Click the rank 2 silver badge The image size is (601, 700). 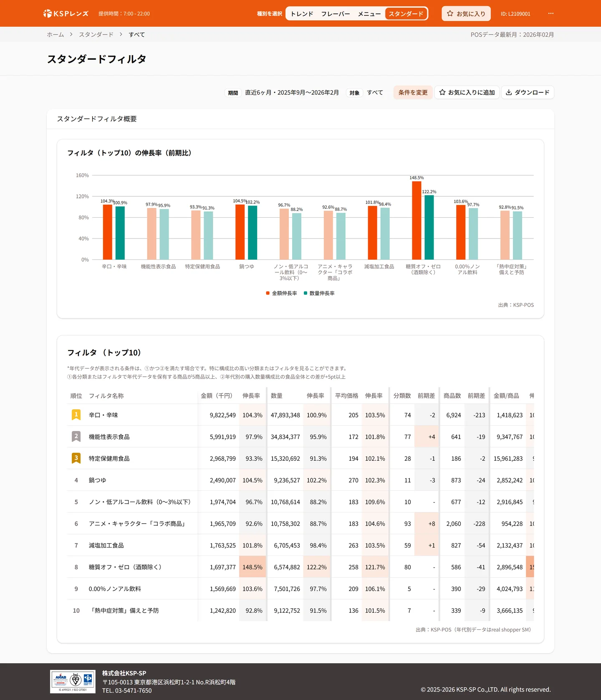pyautogui.click(x=76, y=436)
